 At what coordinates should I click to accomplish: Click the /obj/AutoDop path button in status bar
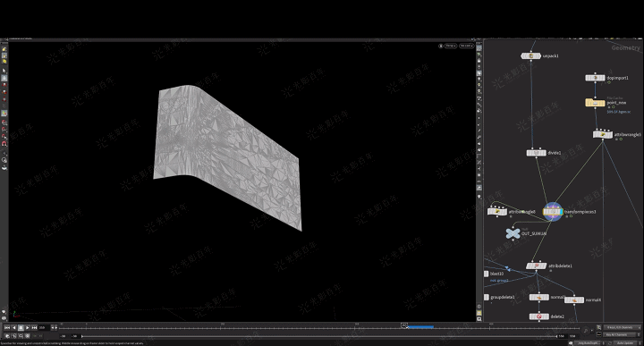click(x=589, y=342)
